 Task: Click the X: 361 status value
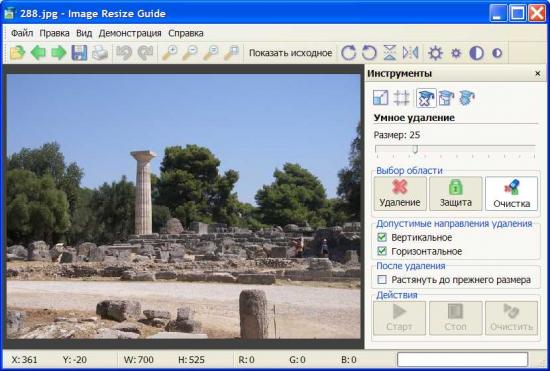(x=25, y=360)
